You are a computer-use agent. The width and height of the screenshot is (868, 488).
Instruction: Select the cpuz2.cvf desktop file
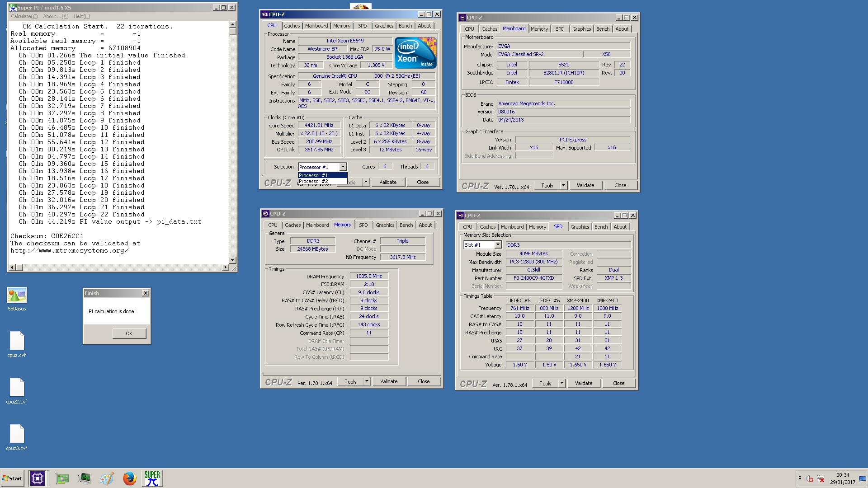coord(17,391)
